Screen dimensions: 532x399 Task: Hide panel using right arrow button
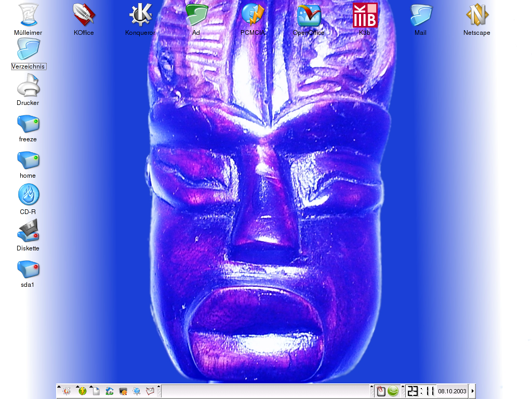pyautogui.click(x=473, y=391)
